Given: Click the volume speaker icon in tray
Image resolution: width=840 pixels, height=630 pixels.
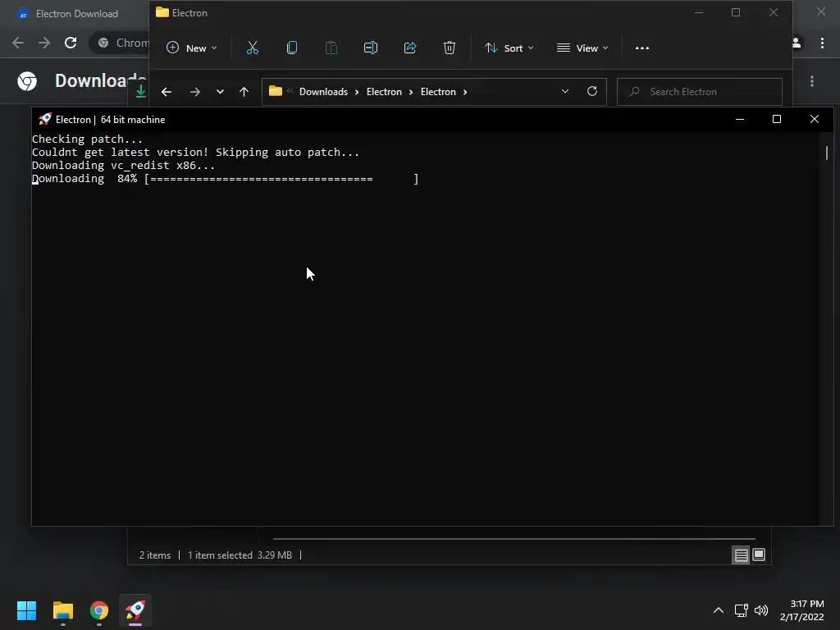Looking at the screenshot, I should tap(760, 610).
